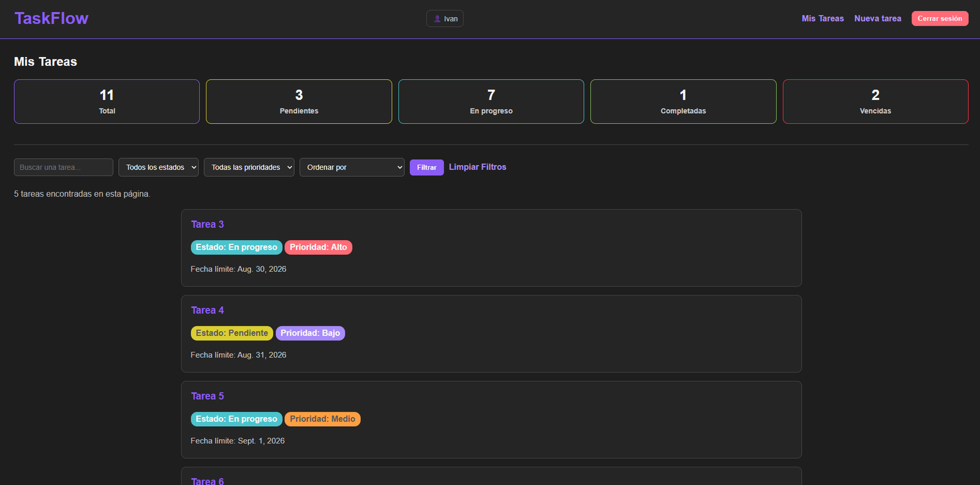Click Tarea 3's Estado: En progreso badge
The width and height of the screenshot is (980, 485).
coord(236,247)
